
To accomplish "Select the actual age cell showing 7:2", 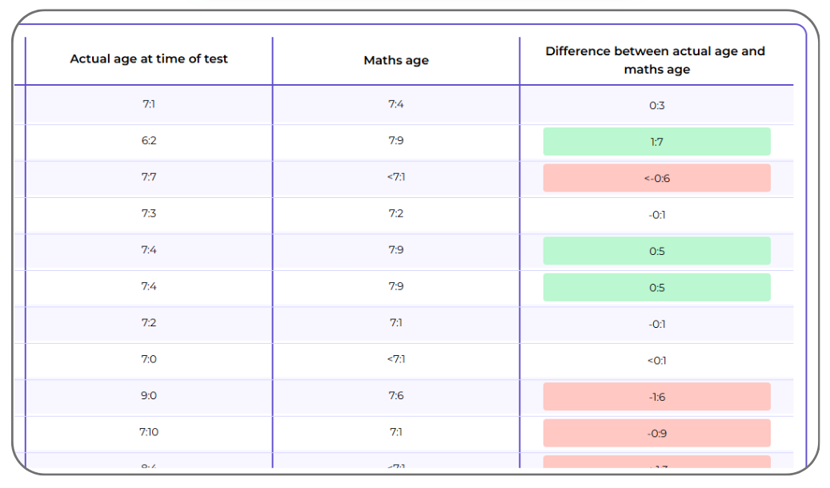I will click(x=149, y=323).
